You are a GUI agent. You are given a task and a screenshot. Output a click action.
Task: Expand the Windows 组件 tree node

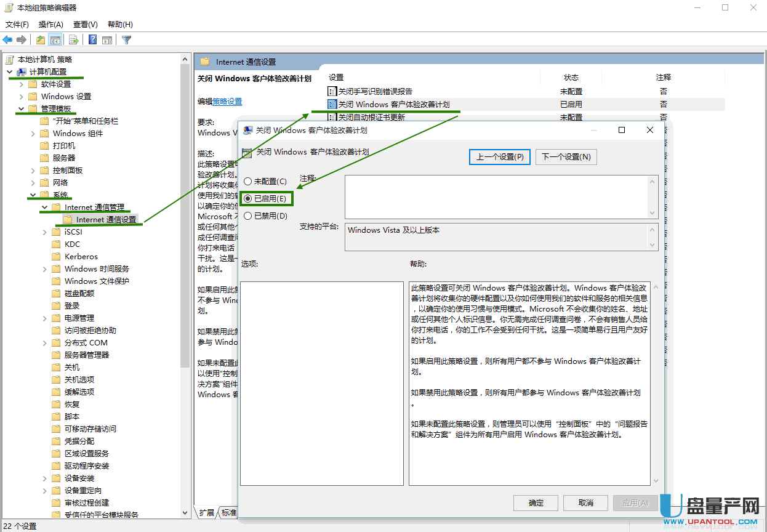tap(33, 134)
